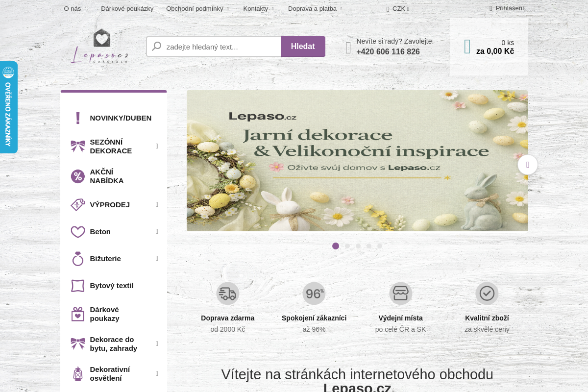The width and height of the screenshot is (588, 392).
Task: Expand the Bižuterie submenu arrow
Action: (x=157, y=259)
